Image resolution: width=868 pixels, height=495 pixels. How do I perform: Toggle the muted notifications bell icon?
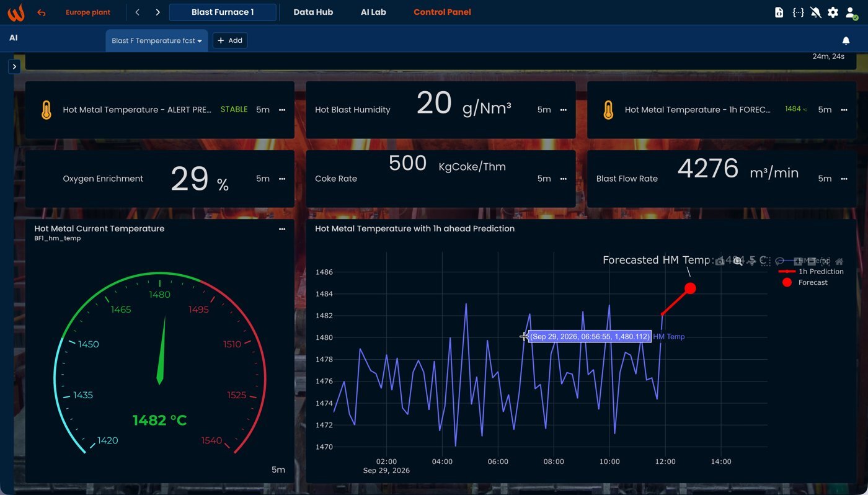pyautogui.click(x=816, y=12)
